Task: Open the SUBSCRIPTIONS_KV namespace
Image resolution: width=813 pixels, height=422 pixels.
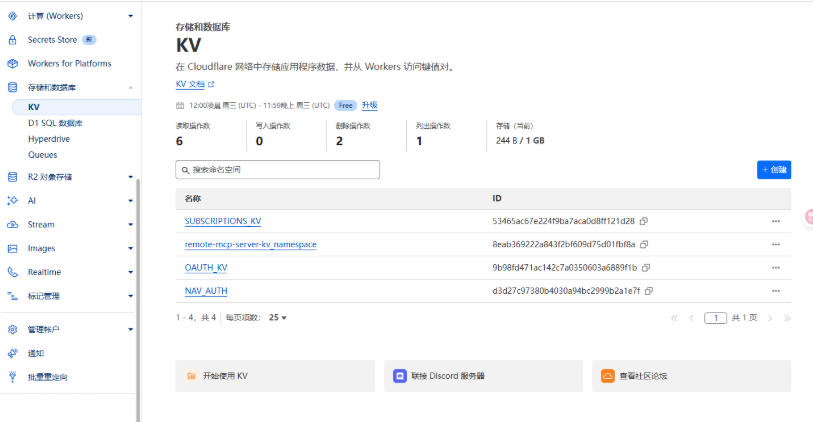Action: 223,221
